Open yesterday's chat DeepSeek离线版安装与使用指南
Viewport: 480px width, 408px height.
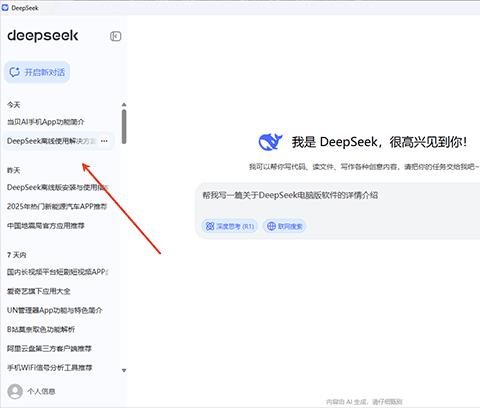pyautogui.click(x=58, y=187)
